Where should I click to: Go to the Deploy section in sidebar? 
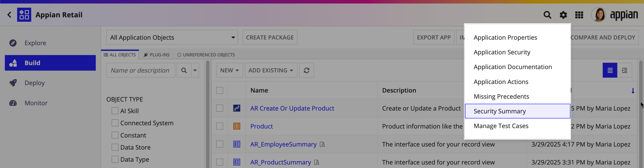50,83
